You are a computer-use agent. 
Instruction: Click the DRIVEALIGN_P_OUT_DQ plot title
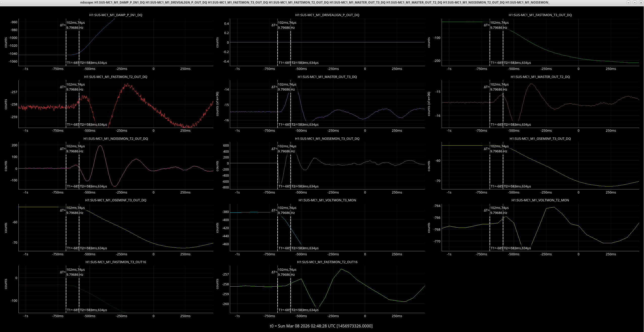pyautogui.click(x=327, y=15)
